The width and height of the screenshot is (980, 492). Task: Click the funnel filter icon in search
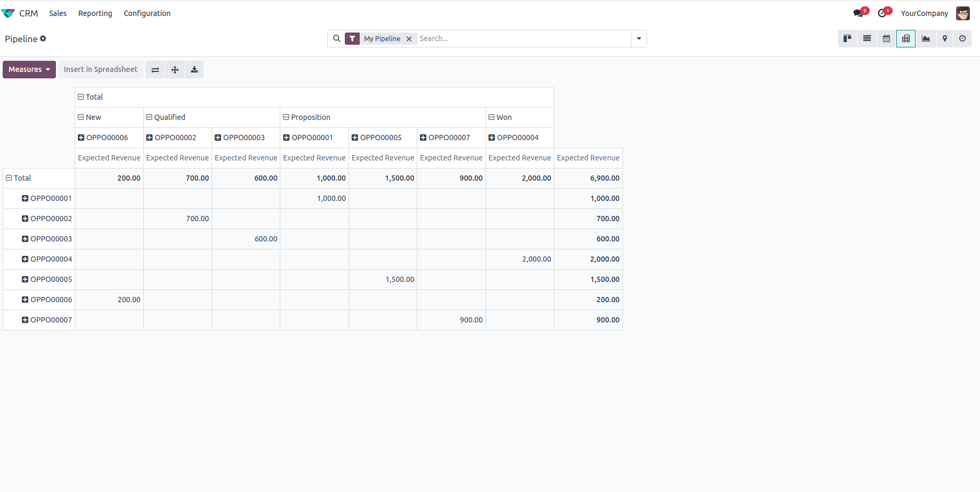click(352, 38)
